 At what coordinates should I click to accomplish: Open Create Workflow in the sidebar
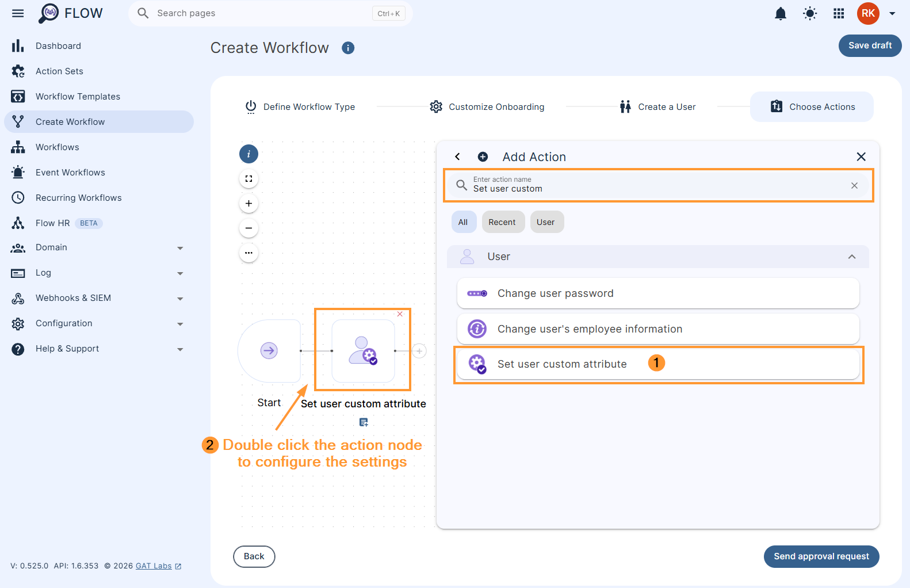pyautogui.click(x=99, y=122)
